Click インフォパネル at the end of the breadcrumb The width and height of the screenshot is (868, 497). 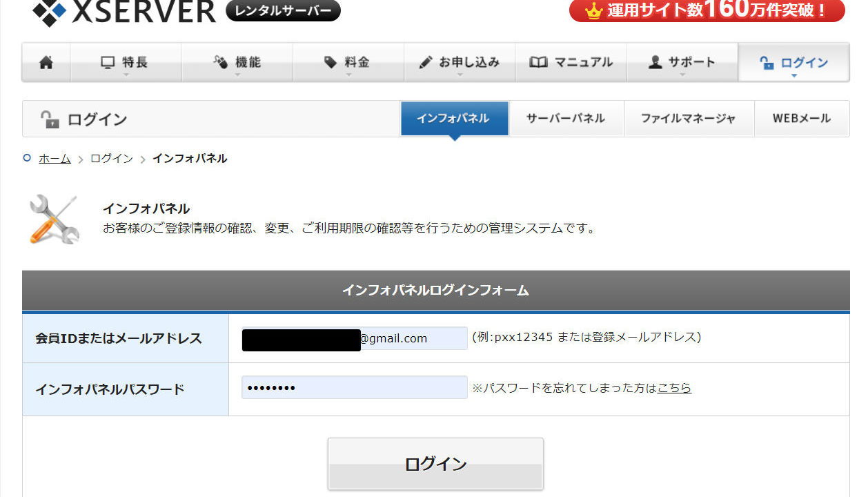click(x=190, y=159)
